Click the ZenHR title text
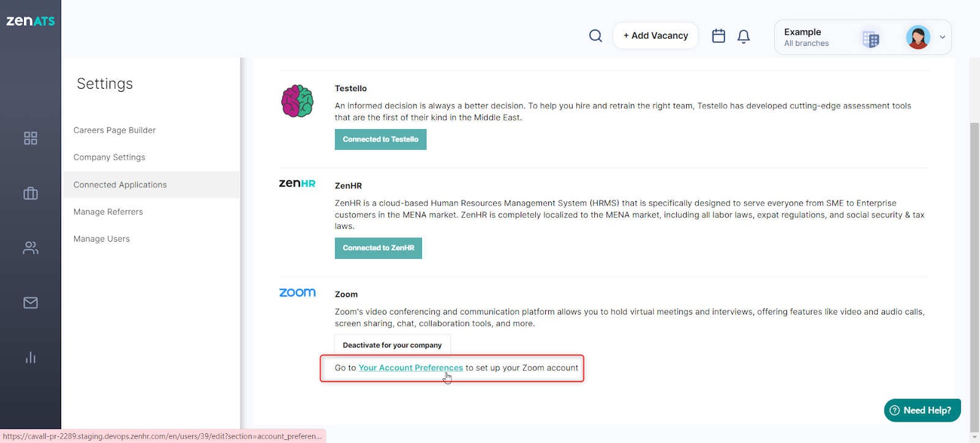The height and width of the screenshot is (443, 980). (x=349, y=185)
